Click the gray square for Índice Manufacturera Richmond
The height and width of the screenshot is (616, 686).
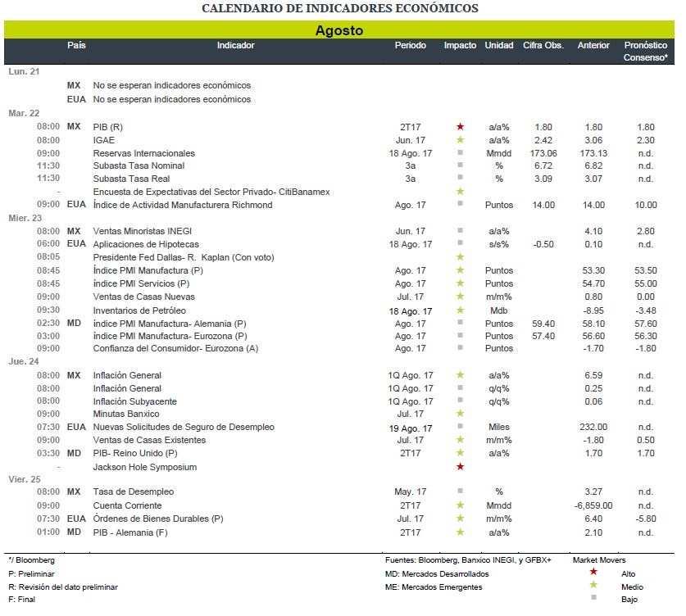[460, 203]
